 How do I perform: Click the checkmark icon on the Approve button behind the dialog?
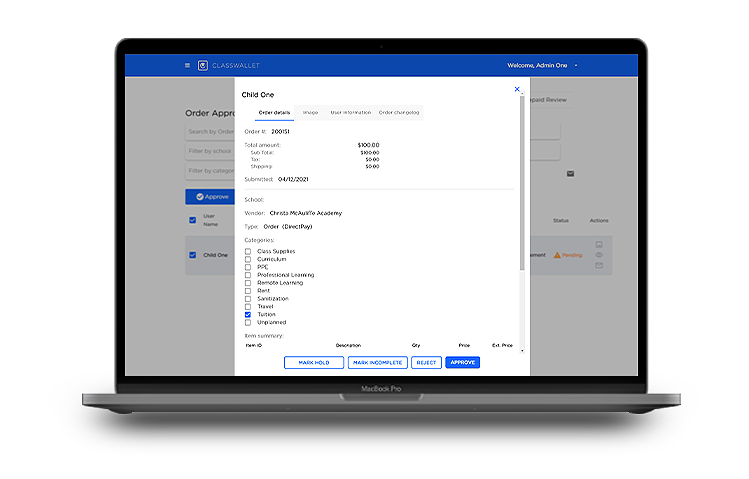[x=200, y=197]
